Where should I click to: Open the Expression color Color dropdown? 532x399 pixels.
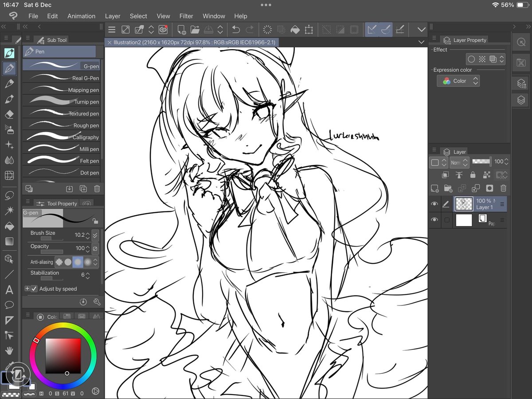coord(458,81)
